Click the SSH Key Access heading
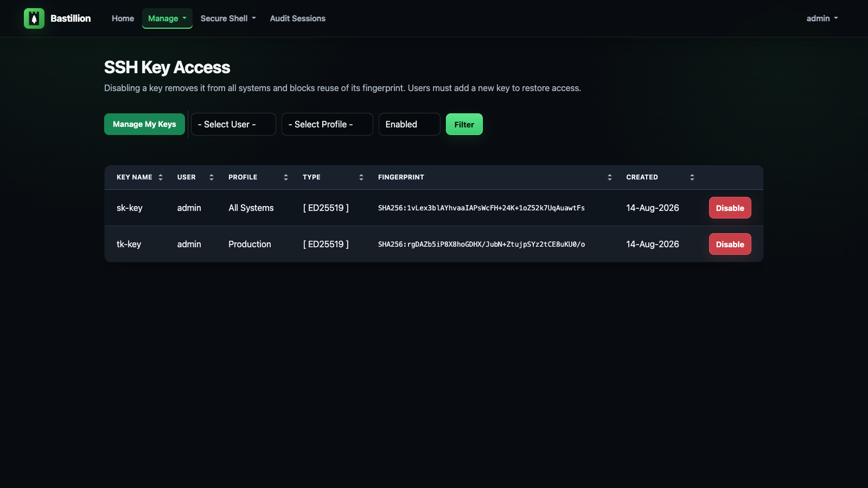 point(167,67)
